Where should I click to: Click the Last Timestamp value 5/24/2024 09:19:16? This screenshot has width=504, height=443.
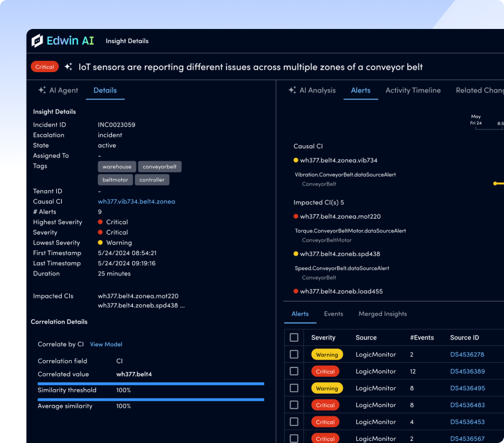(x=127, y=263)
